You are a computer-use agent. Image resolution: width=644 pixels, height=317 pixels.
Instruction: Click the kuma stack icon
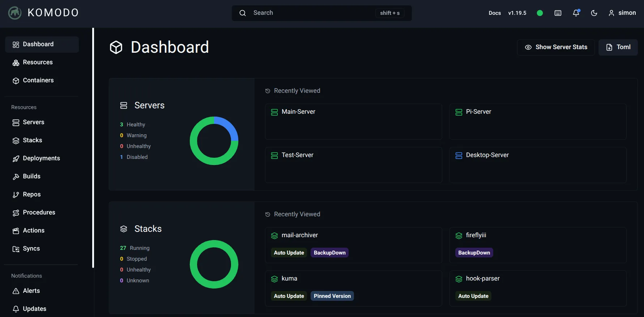pyautogui.click(x=274, y=279)
